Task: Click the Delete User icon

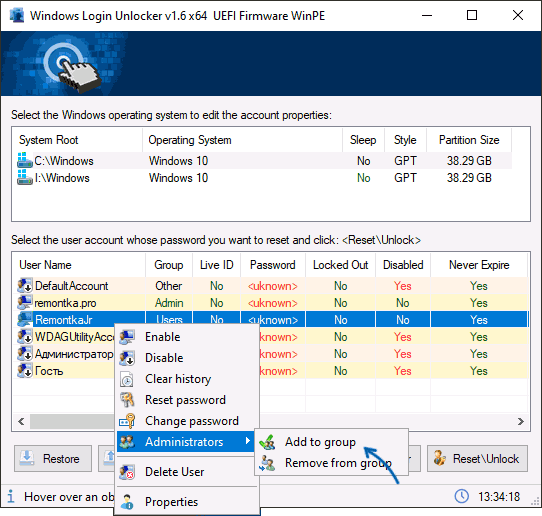Action: coord(127,472)
